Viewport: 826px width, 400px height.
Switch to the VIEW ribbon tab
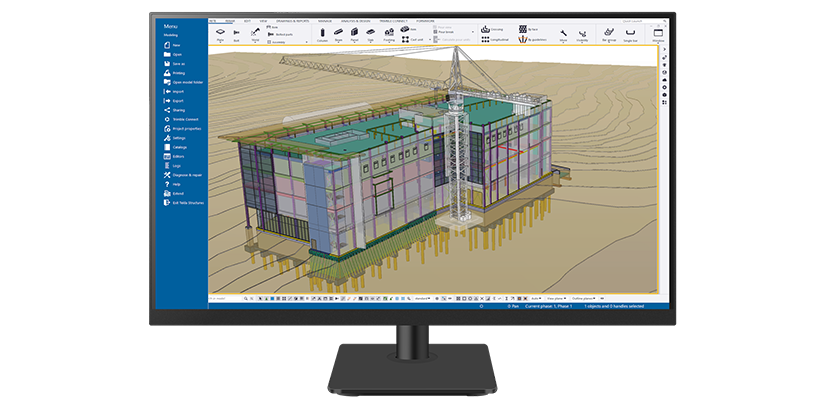click(263, 21)
